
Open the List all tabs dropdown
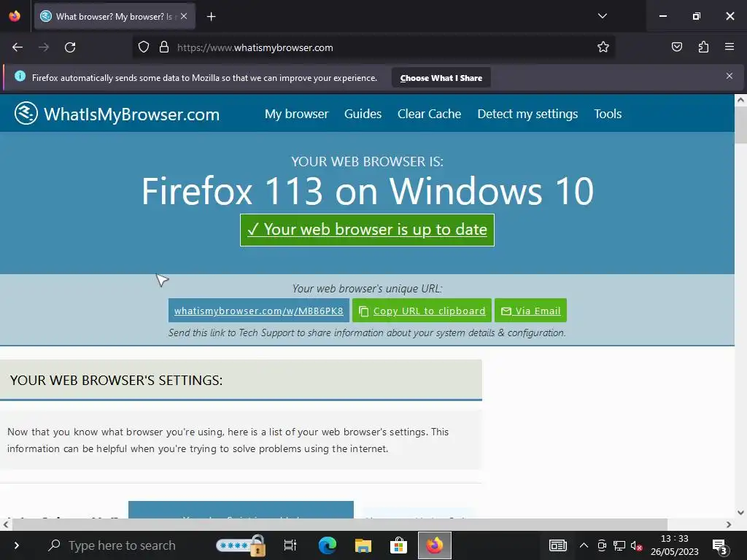(602, 16)
